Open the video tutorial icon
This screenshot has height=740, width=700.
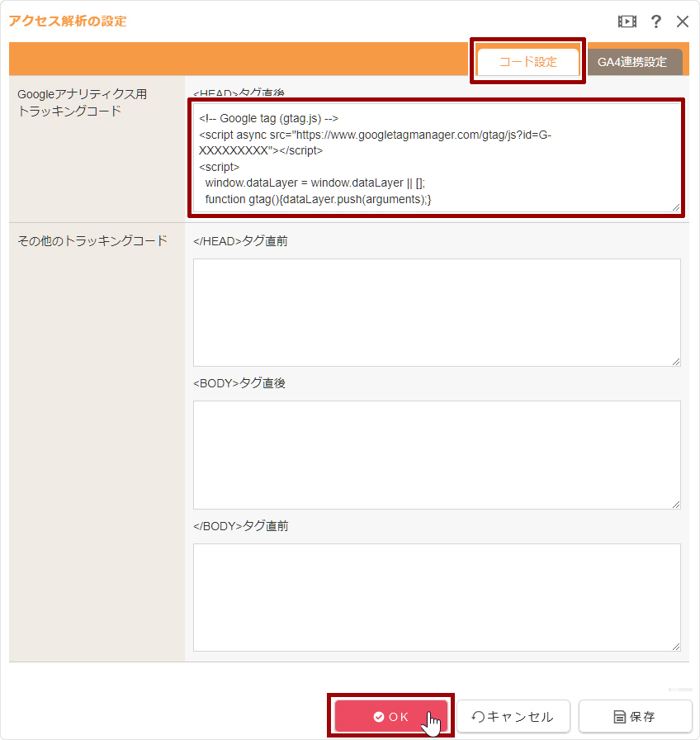627,21
